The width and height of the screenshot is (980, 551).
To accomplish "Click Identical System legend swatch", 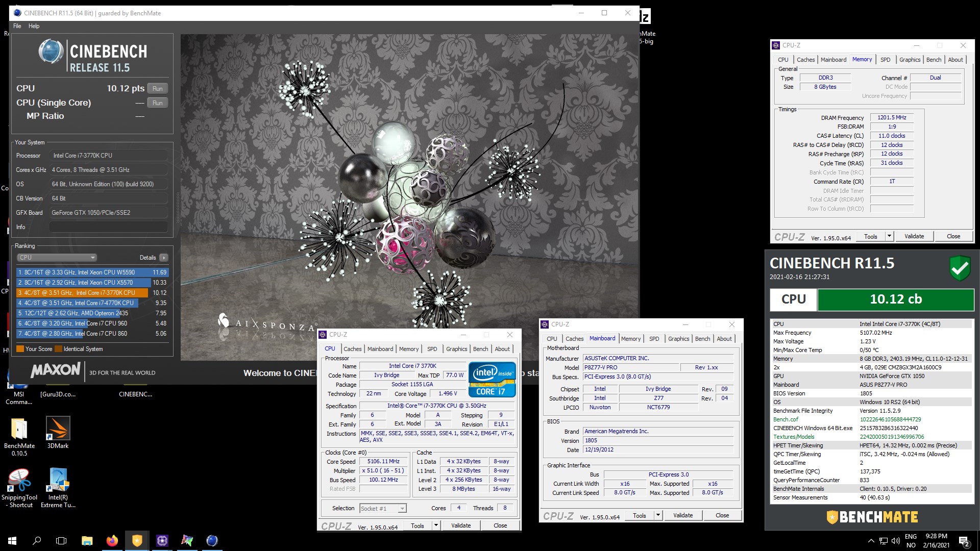I will pos(58,349).
